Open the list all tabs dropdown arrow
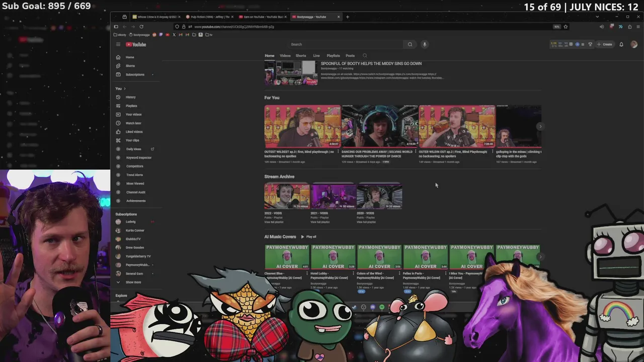 pos(597,17)
